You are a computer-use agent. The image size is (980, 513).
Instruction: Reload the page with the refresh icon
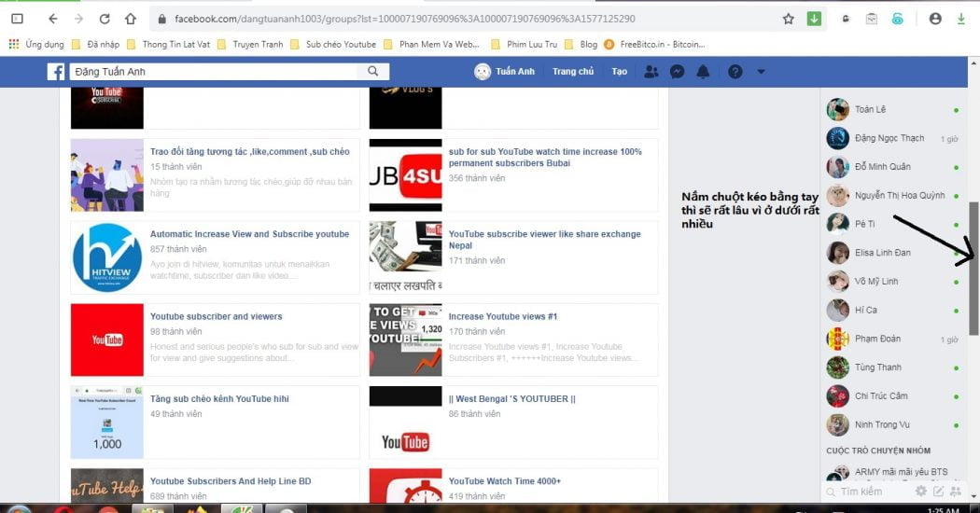coord(105,19)
